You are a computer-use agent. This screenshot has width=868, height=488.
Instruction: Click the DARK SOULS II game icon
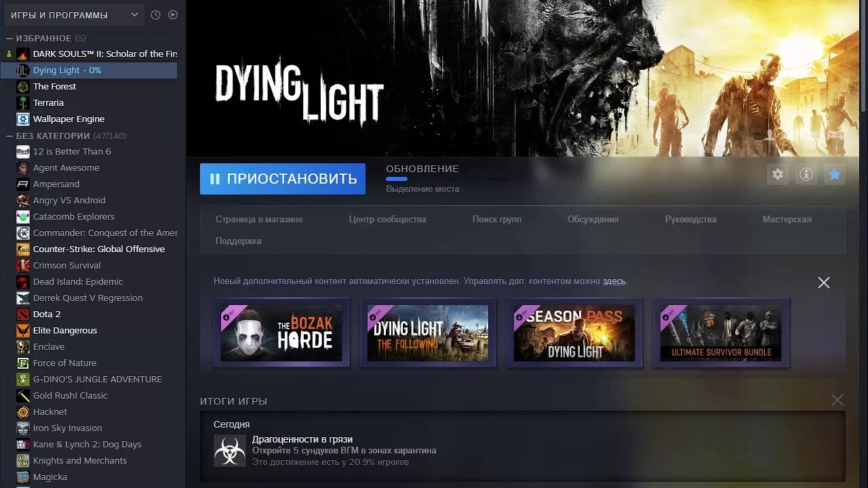[23, 54]
